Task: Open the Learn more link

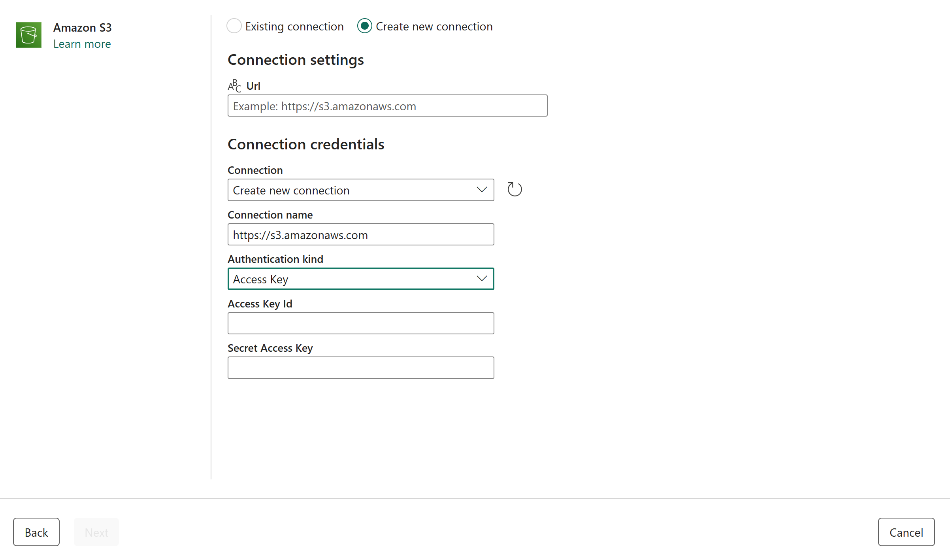Action: coord(82,44)
